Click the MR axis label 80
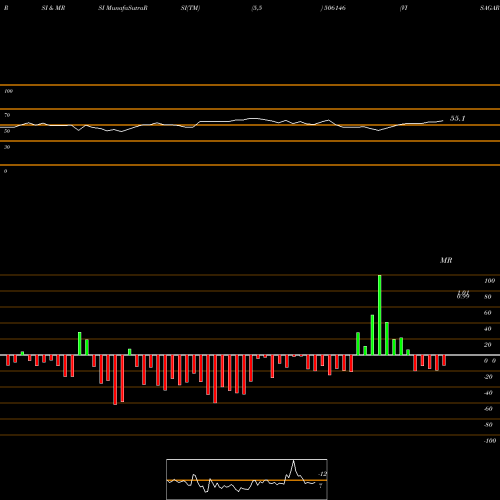 click(x=488, y=297)
